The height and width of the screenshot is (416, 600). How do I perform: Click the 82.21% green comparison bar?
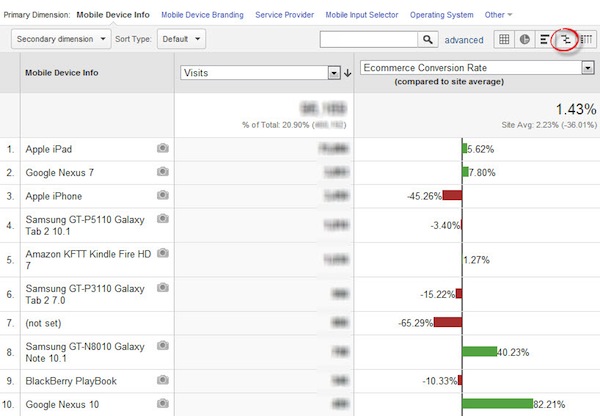click(497, 403)
